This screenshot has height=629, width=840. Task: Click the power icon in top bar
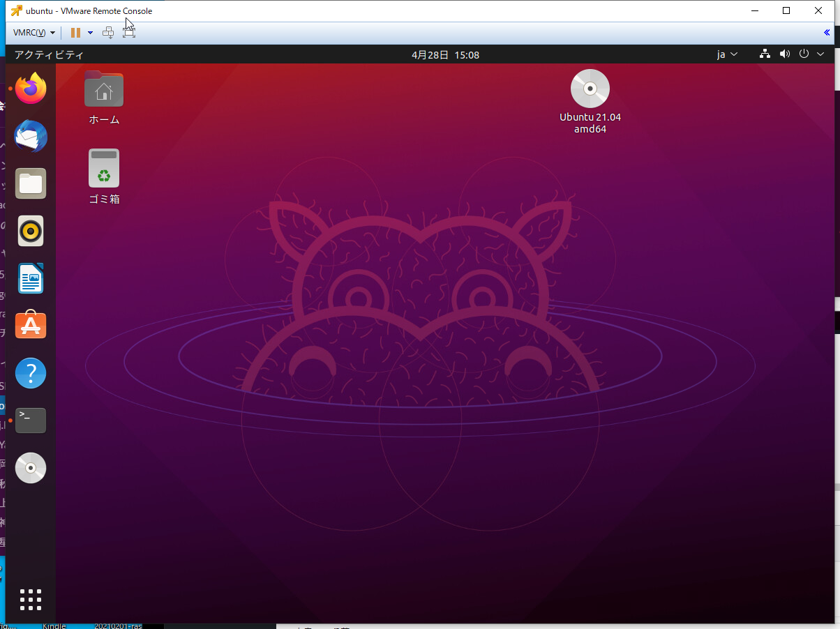pos(804,54)
